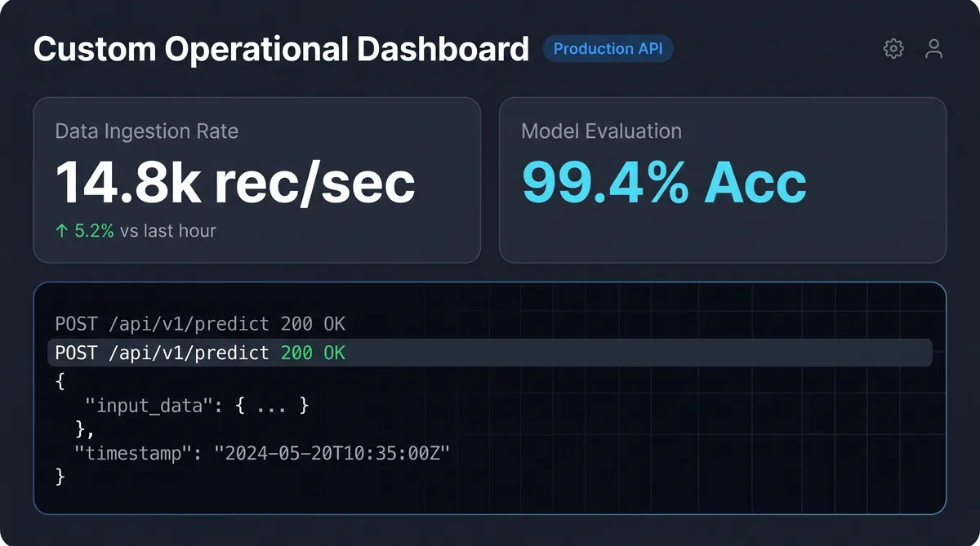The width and height of the screenshot is (980, 546).
Task: Click the green up arrow trend icon
Action: (x=61, y=231)
